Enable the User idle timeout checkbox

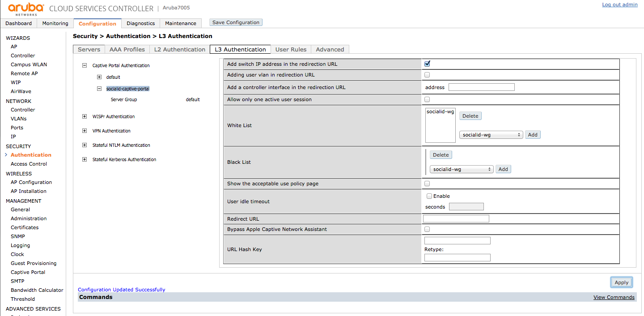(429, 196)
